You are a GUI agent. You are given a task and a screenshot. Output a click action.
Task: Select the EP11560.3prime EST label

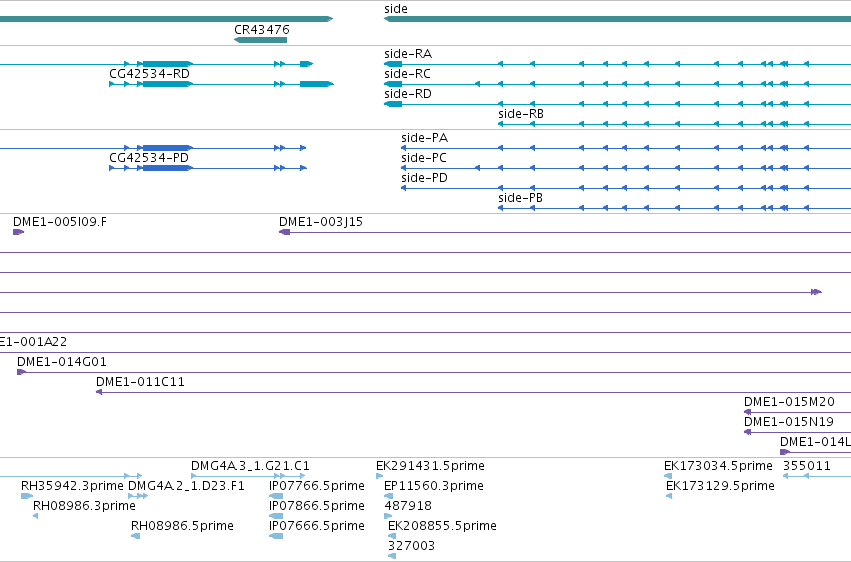point(434,486)
